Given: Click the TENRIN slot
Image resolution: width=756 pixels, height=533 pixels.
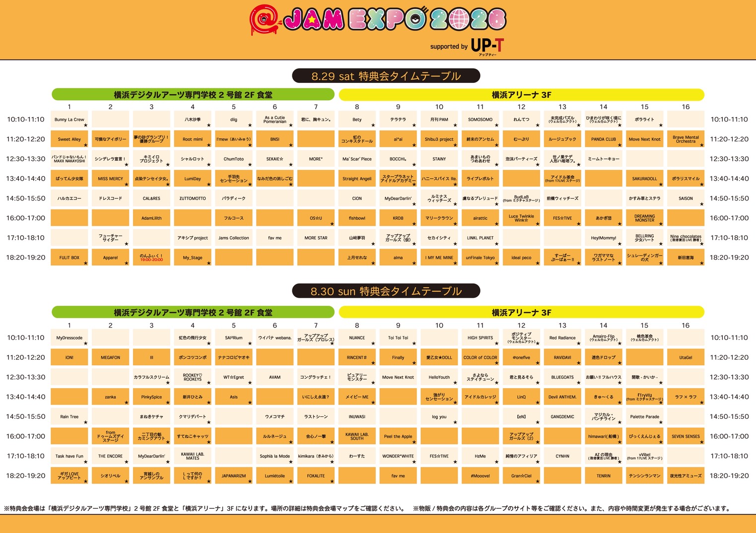Looking at the screenshot, I should (604, 476).
